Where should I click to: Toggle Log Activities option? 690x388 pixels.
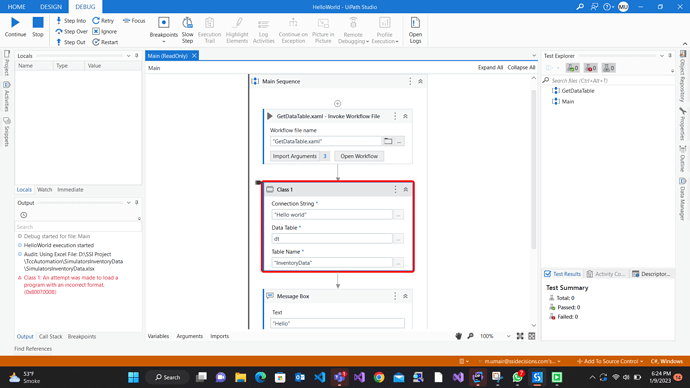(264, 30)
